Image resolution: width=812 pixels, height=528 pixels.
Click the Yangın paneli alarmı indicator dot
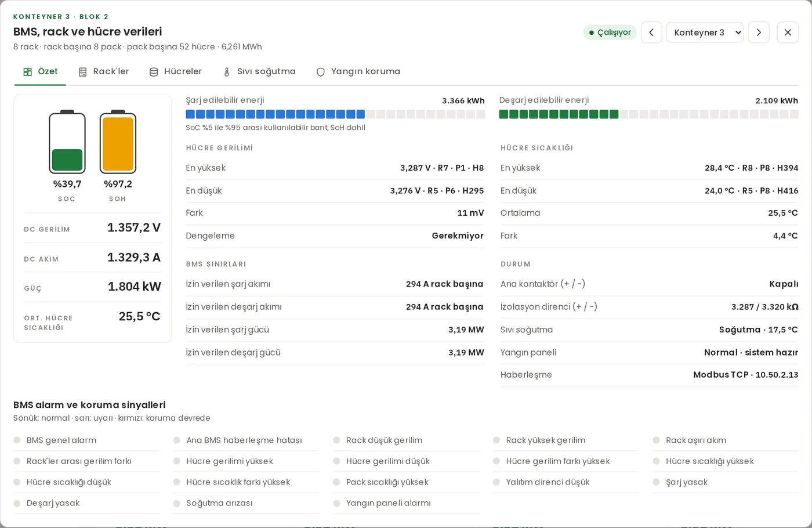click(x=336, y=503)
